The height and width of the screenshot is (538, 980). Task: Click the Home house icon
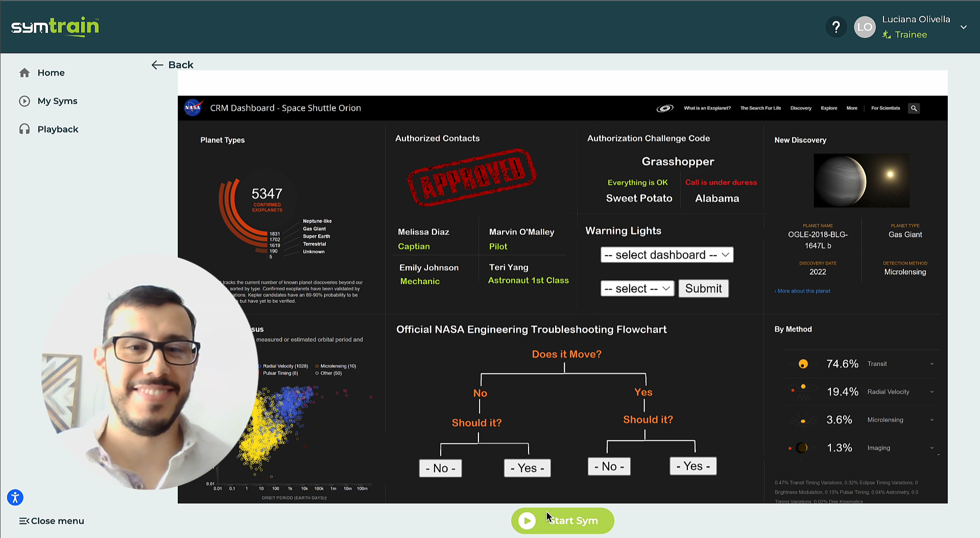(x=25, y=73)
